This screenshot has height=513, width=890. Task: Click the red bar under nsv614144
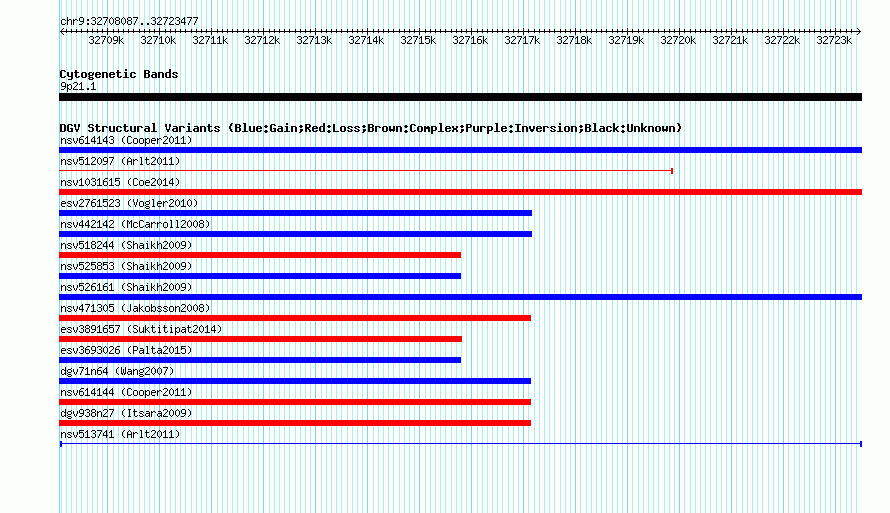click(295, 402)
